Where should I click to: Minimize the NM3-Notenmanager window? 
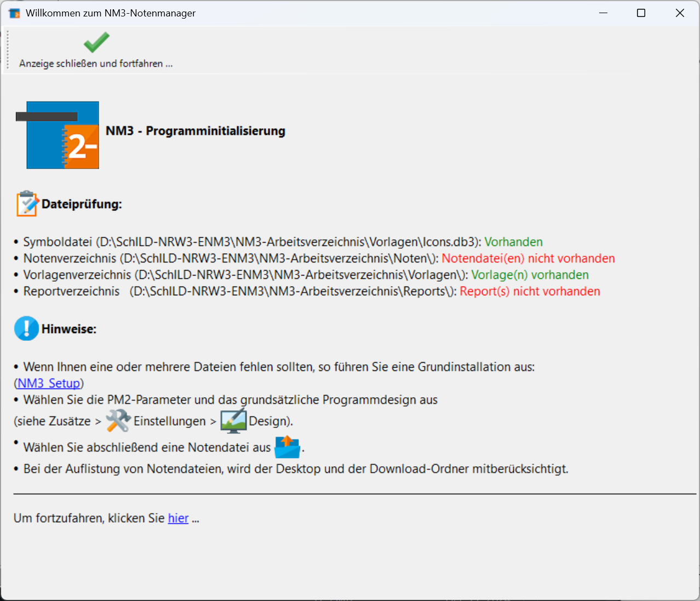[604, 13]
